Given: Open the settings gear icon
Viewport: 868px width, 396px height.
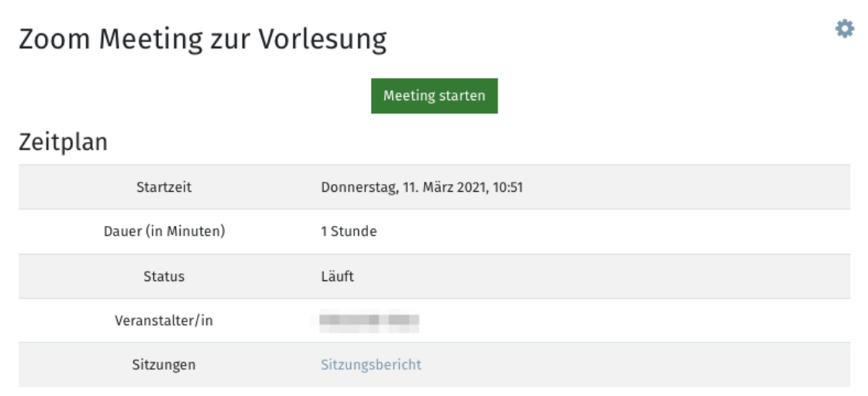Looking at the screenshot, I should (x=844, y=29).
